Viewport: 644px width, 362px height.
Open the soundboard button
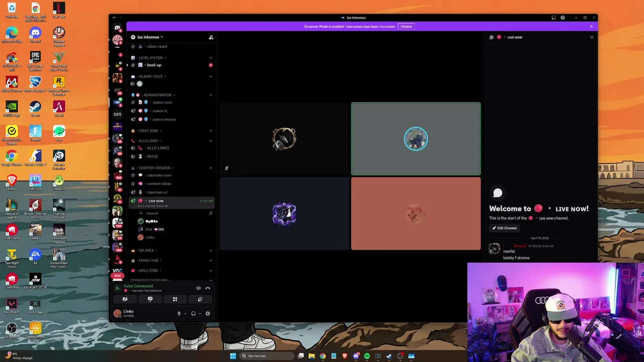(200, 299)
